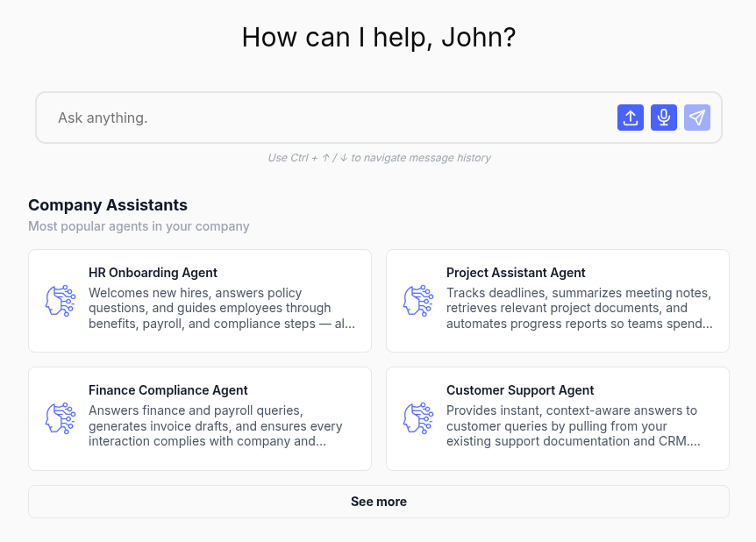Click the Project Assistant description about deadlines
The height and width of the screenshot is (542, 756).
point(579,308)
